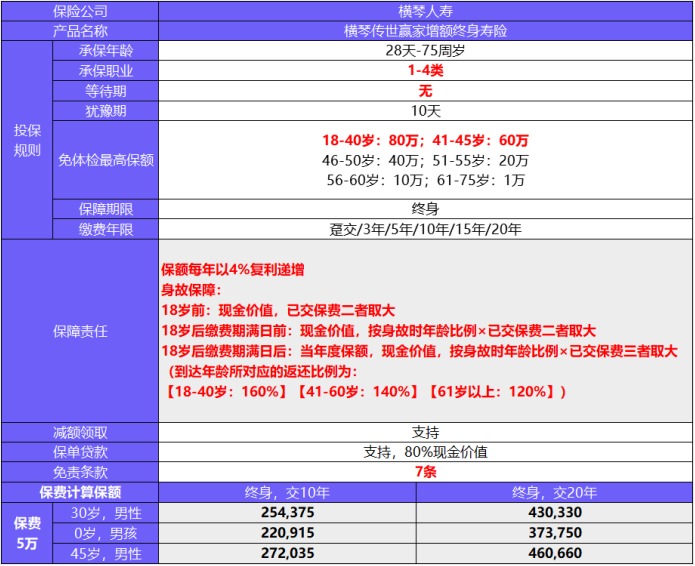
Task: Click the 保障责任 section label
Action: 80,330
